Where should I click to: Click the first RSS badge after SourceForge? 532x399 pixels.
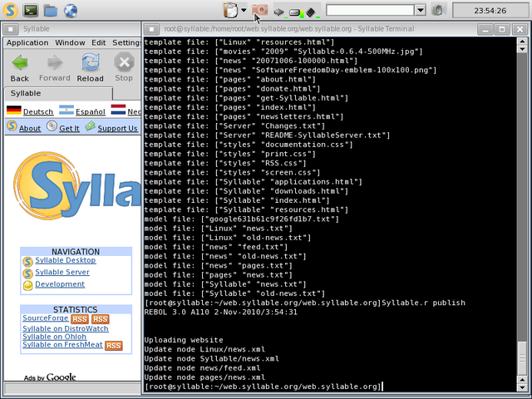pos(80,319)
